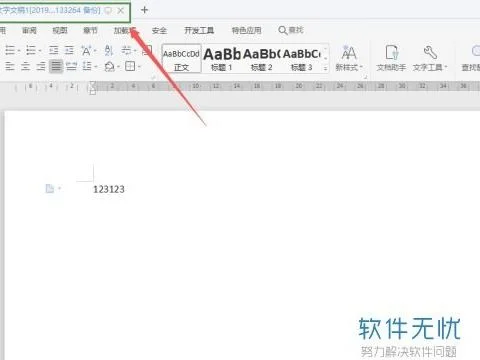Click the paste options icon beside 123123
The height and width of the screenshot is (360, 480).
click(x=50, y=189)
